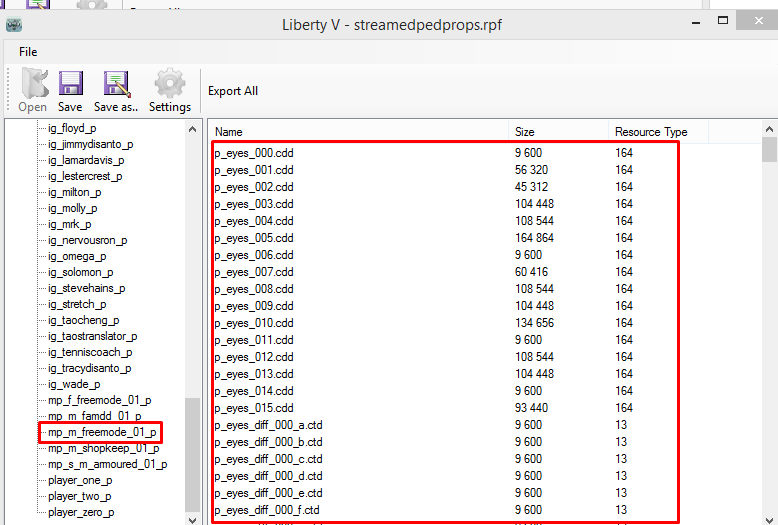Select ig_floyd_p tree node
The image size is (778, 525).
click(x=72, y=128)
